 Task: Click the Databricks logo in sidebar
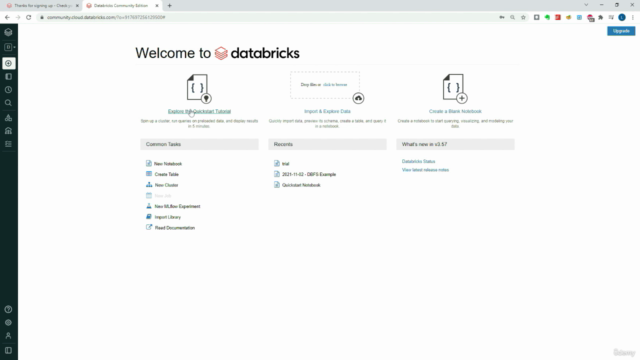coord(8,32)
